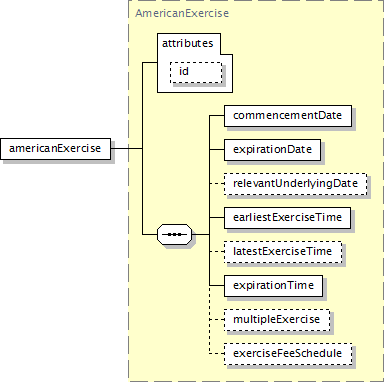This screenshot has width=384, height=382.
Task: Click the AmericanExercise complex type label
Action: point(182,13)
